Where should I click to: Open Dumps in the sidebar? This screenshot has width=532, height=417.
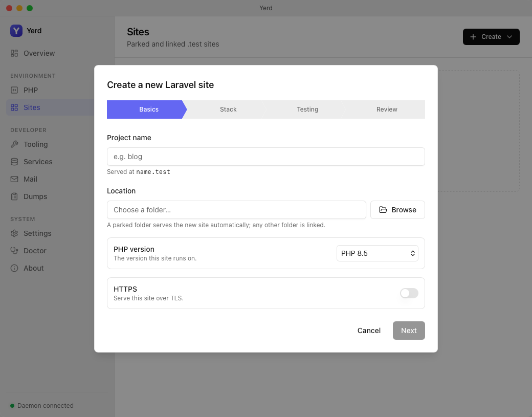tap(50, 196)
